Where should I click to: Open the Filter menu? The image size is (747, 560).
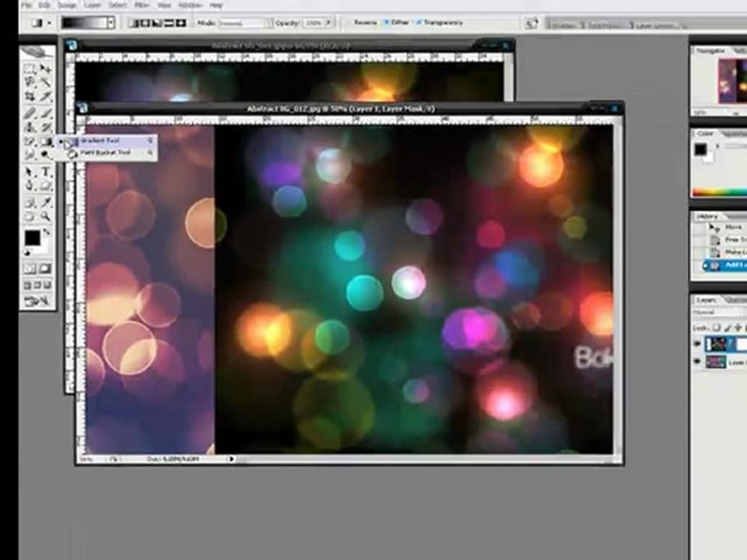142,5
